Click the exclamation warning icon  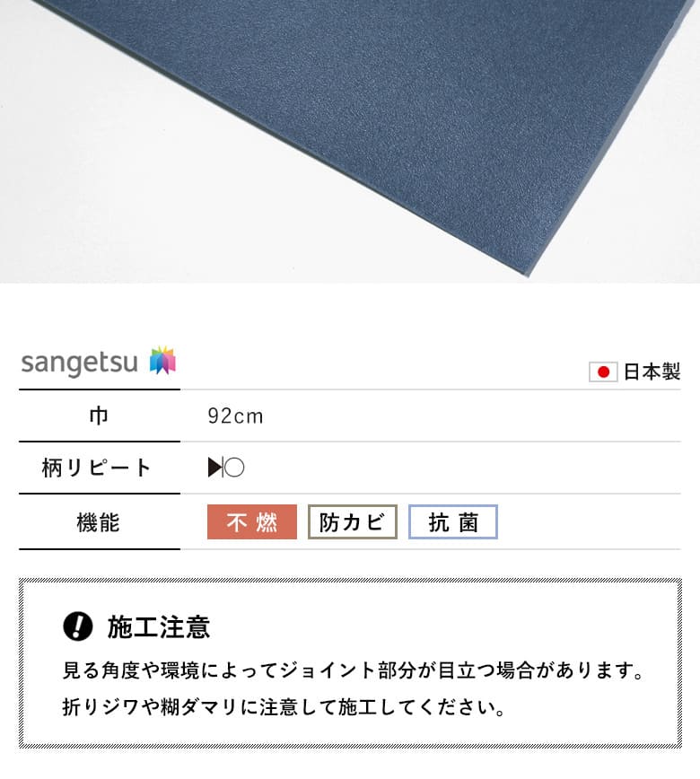[x=78, y=626]
